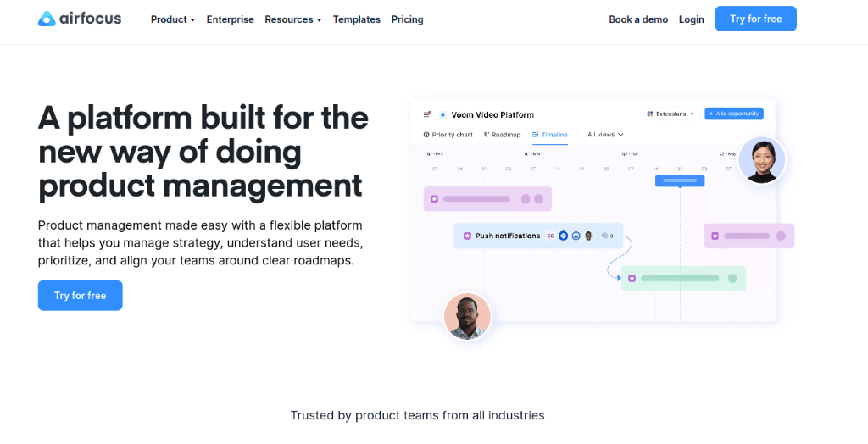Click the Add opportunity button
Image resolution: width=868 pixels, height=444 pixels.
tap(734, 114)
